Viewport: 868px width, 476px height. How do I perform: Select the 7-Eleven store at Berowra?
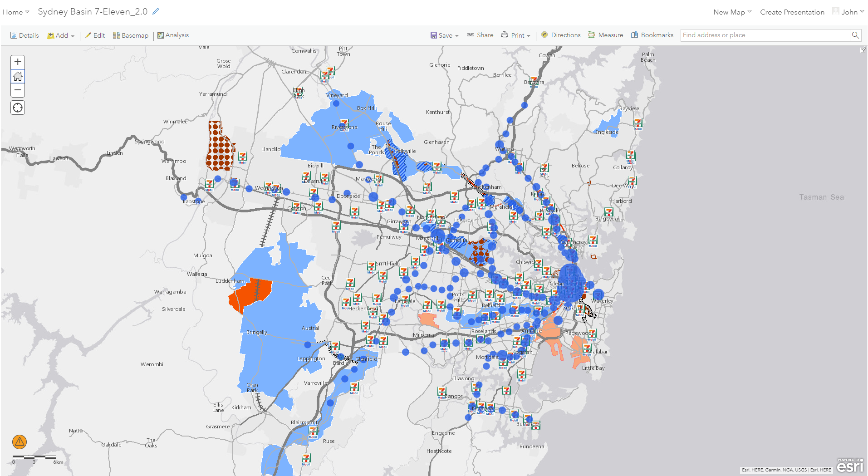534,82
